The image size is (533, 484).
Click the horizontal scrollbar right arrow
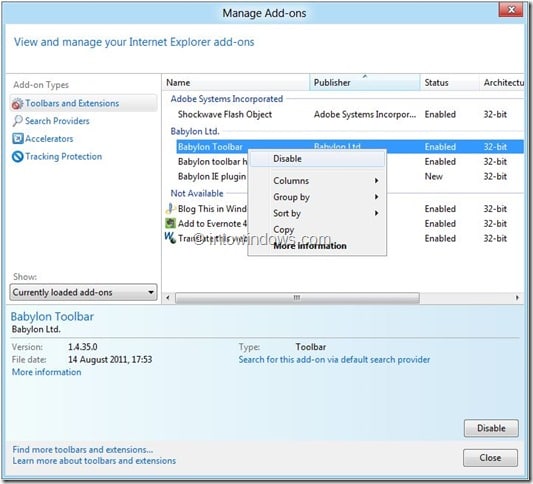coord(517,298)
